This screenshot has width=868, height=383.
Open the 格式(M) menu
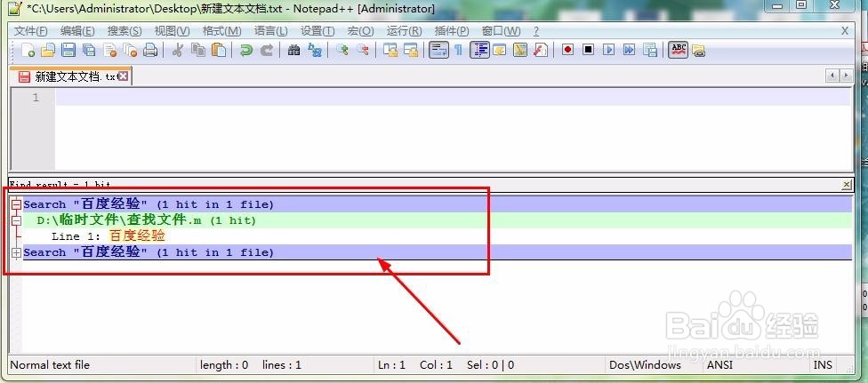coord(222,31)
